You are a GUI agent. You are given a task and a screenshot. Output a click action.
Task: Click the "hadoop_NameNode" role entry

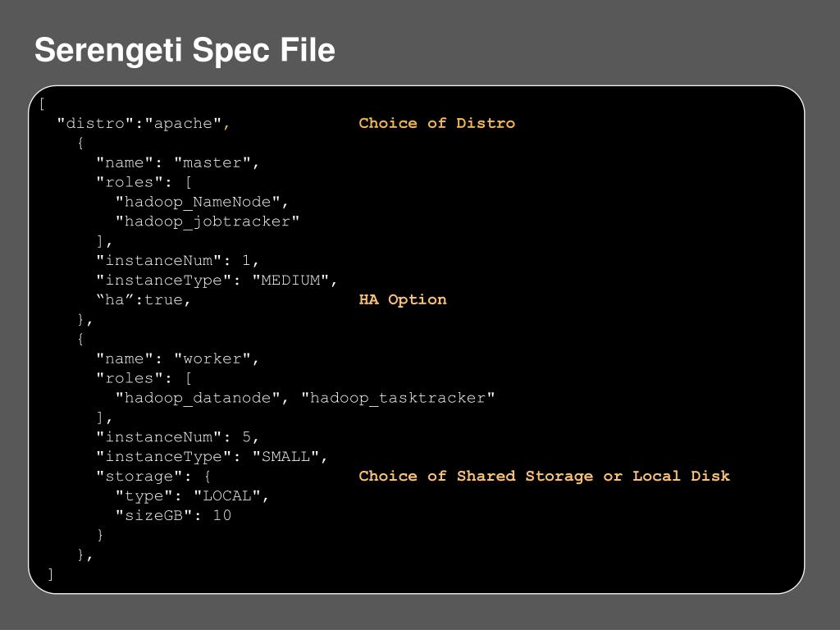coord(202,202)
